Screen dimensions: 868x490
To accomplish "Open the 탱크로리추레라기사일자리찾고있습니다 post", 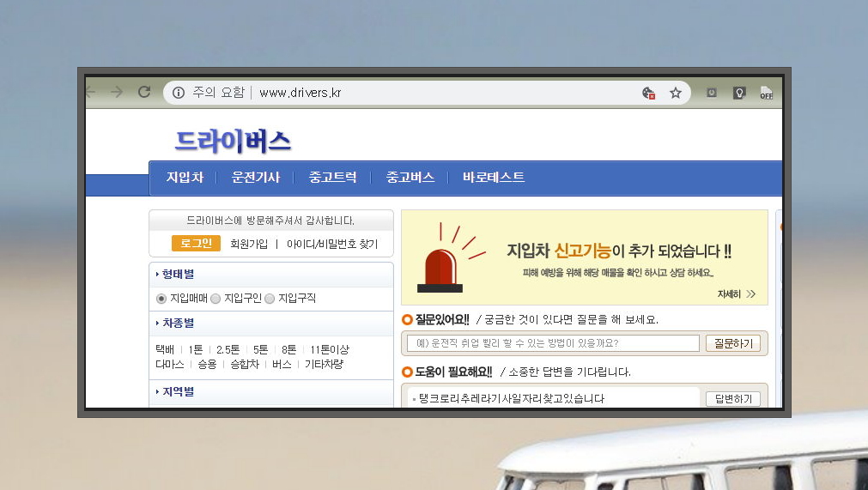I will 512,399.
